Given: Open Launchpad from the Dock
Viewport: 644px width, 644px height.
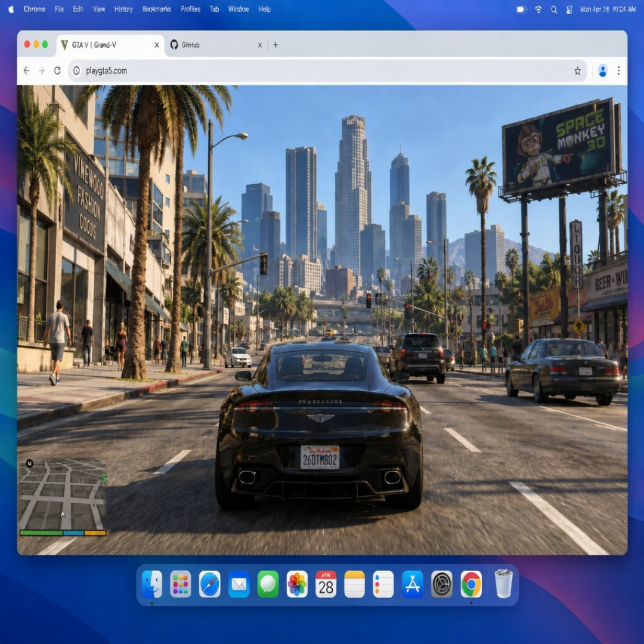Looking at the screenshot, I should (x=181, y=584).
